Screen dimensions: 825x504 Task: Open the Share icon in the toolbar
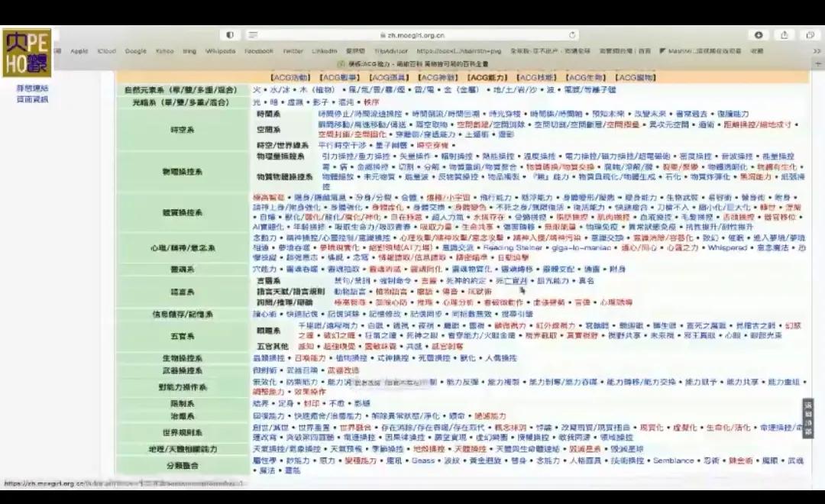pos(785,34)
